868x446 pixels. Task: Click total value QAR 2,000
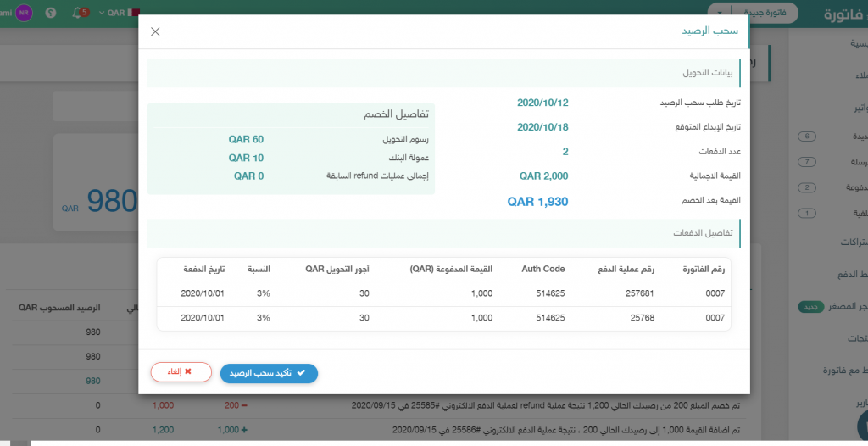coord(543,176)
